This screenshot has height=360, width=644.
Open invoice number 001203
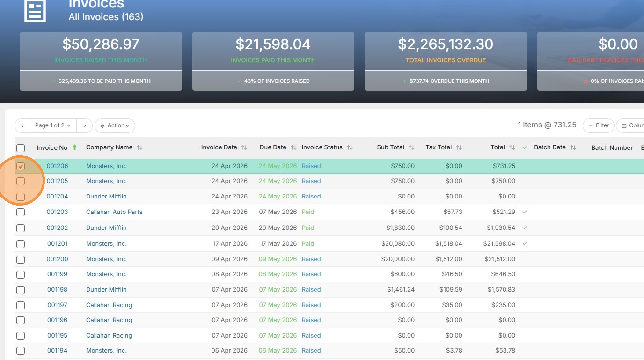point(57,212)
